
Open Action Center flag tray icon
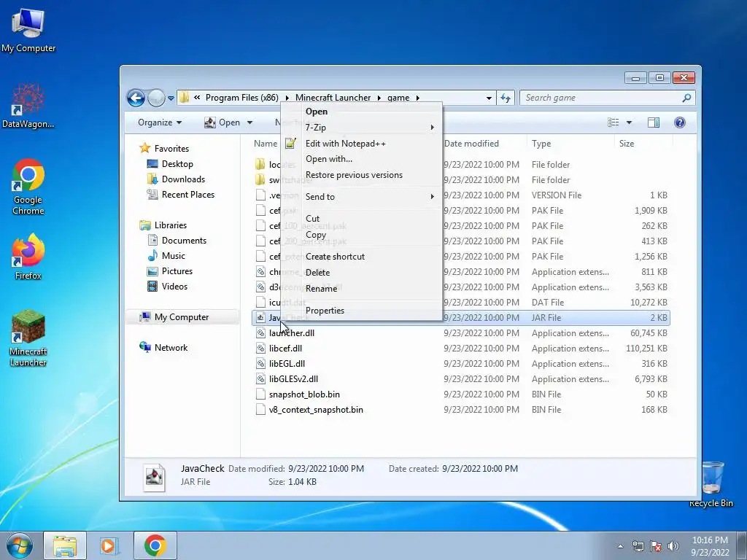(x=656, y=546)
